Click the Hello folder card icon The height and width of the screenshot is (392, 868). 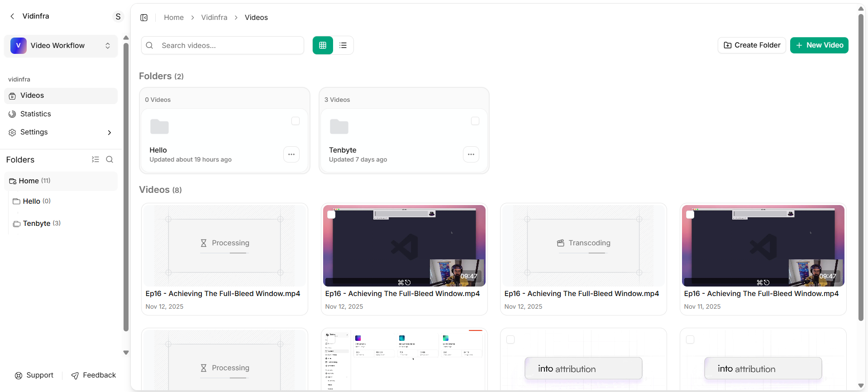click(159, 126)
